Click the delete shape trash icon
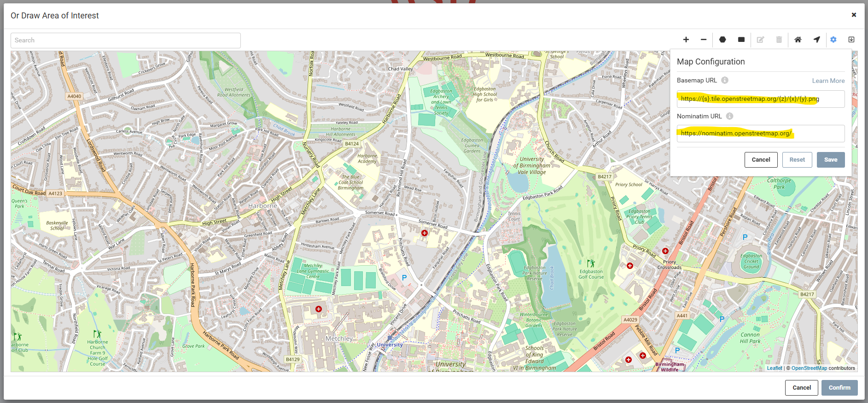 [x=779, y=40]
